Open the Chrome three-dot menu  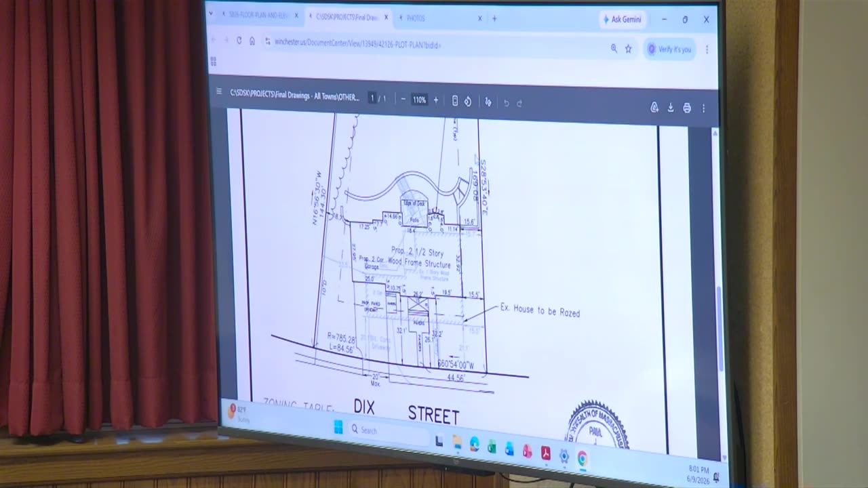pyautogui.click(x=707, y=49)
